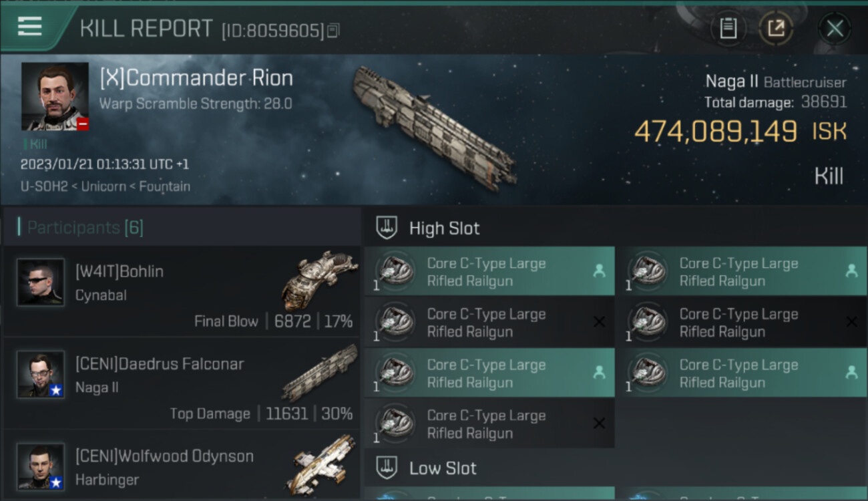The height and width of the screenshot is (501, 868).
Task: Open Bohlin's character portrait
Action: click(x=41, y=282)
